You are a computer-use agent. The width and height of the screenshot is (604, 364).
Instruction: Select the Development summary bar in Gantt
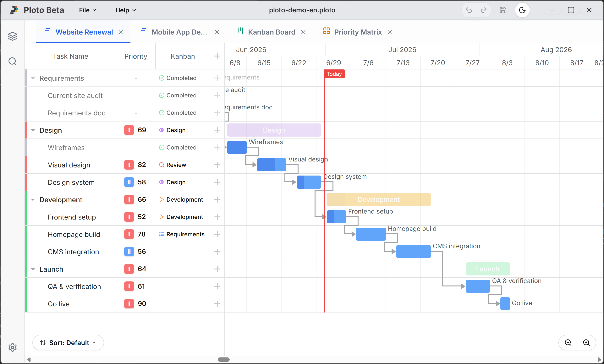[378, 199]
